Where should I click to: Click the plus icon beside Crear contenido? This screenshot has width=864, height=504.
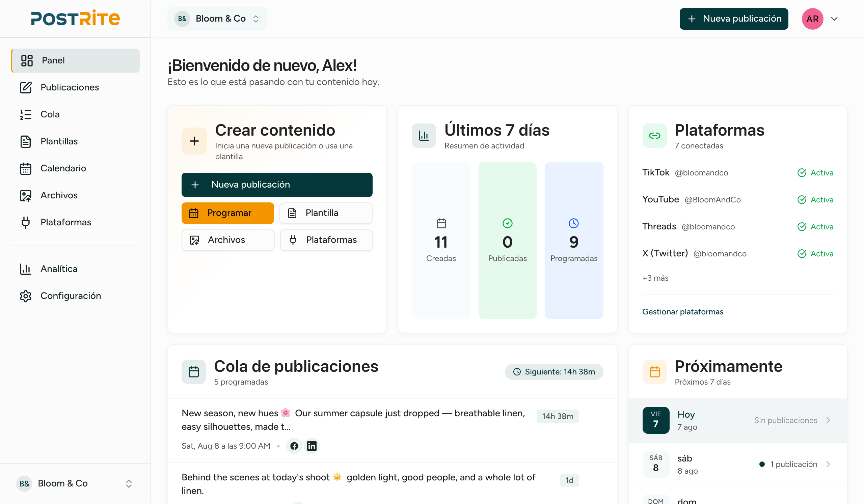point(194,141)
